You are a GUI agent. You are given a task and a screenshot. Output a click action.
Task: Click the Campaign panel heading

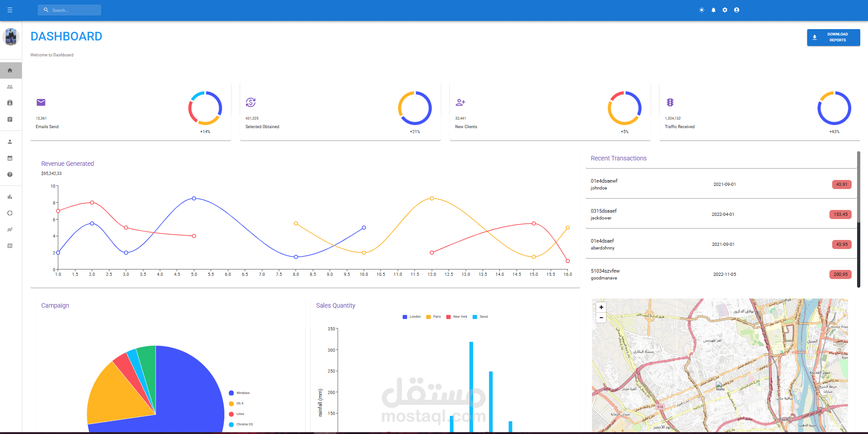(x=55, y=305)
